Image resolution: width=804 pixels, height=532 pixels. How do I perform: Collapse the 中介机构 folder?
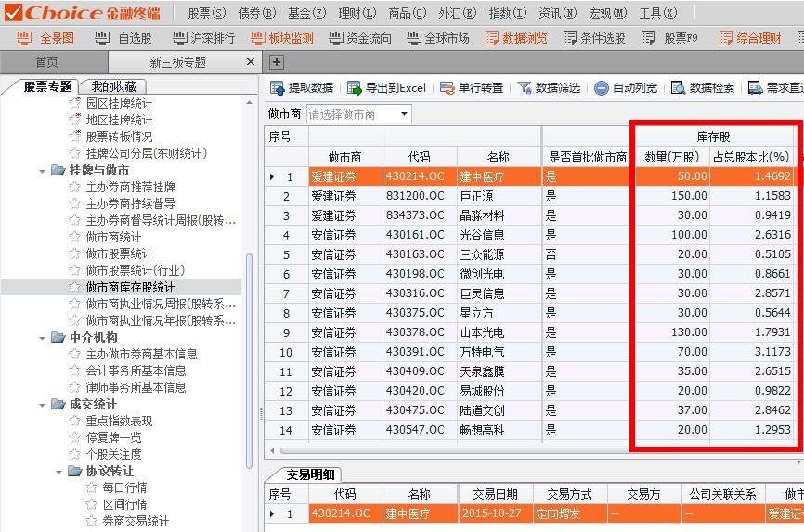coord(43,338)
